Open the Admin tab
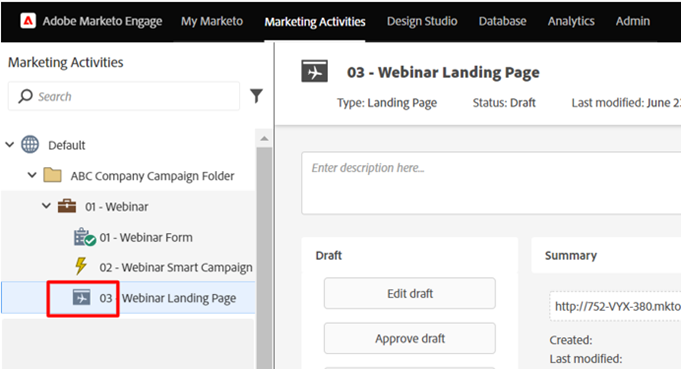This screenshot has width=681, height=369. 633,21
